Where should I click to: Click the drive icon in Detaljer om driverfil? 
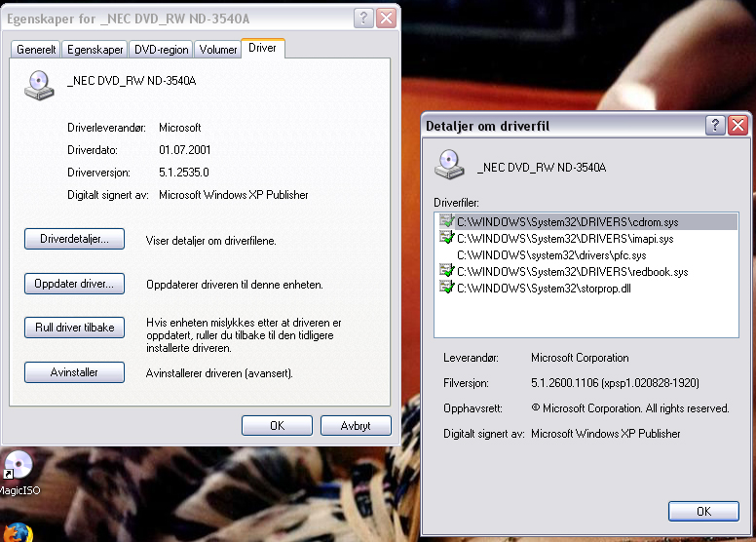449,165
